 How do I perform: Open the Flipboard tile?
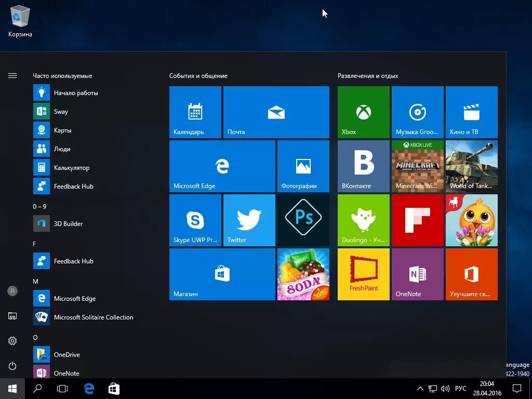click(418, 220)
